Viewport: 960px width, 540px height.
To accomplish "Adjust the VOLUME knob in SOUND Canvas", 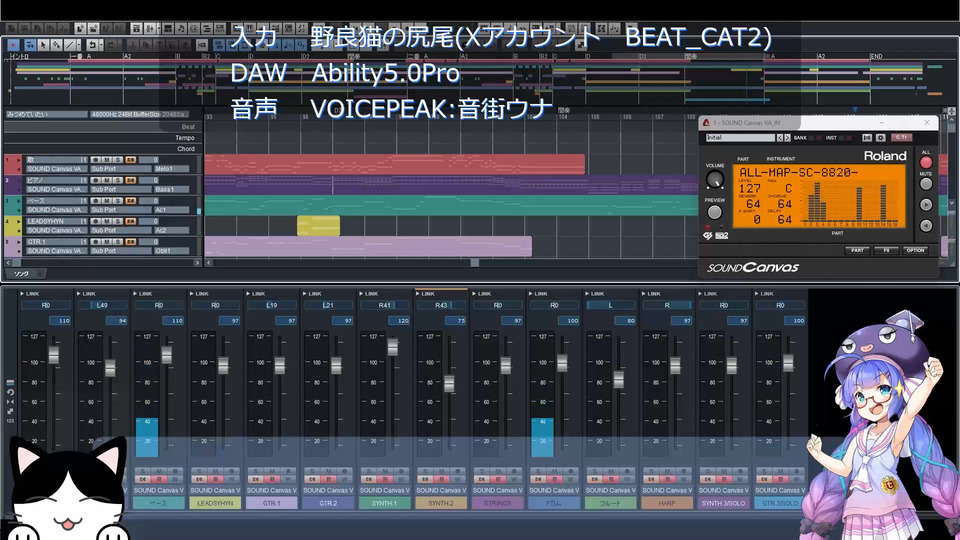I will (715, 179).
